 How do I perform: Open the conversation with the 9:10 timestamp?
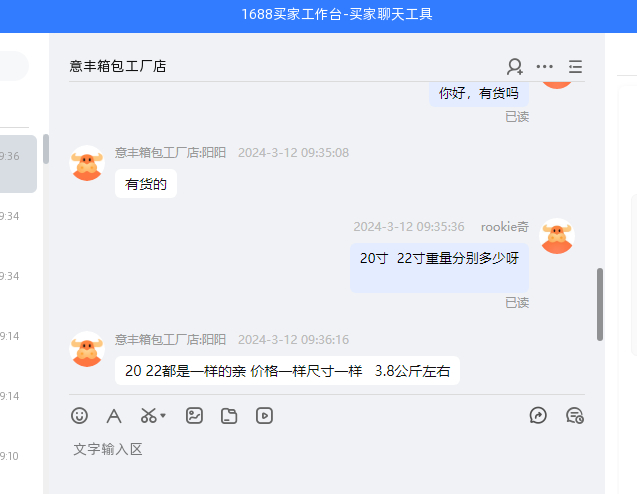click(x=18, y=456)
